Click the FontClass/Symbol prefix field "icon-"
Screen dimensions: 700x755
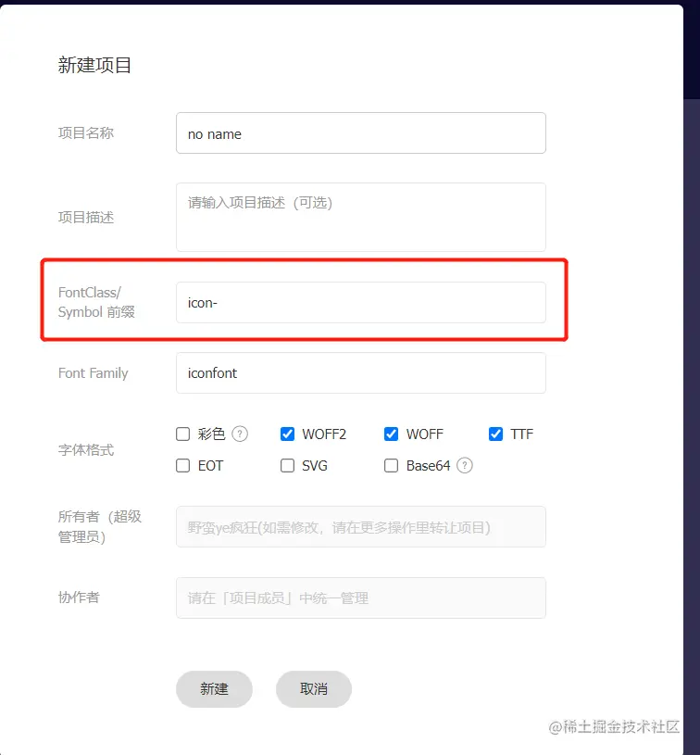click(x=360, y=302)
